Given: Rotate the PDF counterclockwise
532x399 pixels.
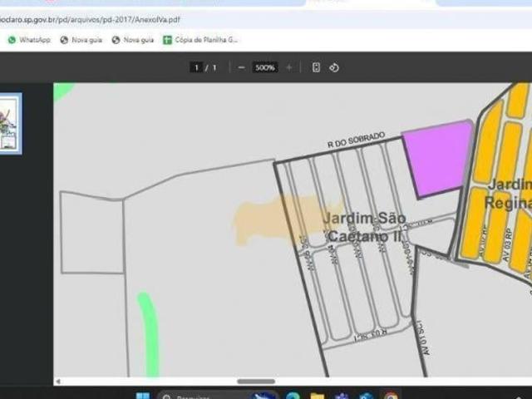Looking at the screenshot, I should pyautogui.click(x=334, y=67).
